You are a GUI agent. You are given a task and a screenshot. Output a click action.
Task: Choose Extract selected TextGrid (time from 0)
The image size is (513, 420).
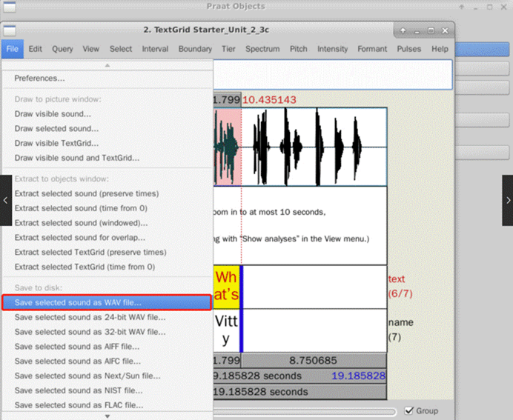coord(107,267)
